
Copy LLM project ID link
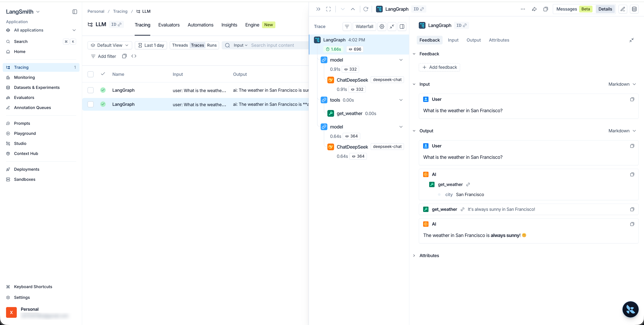[116, 24]
